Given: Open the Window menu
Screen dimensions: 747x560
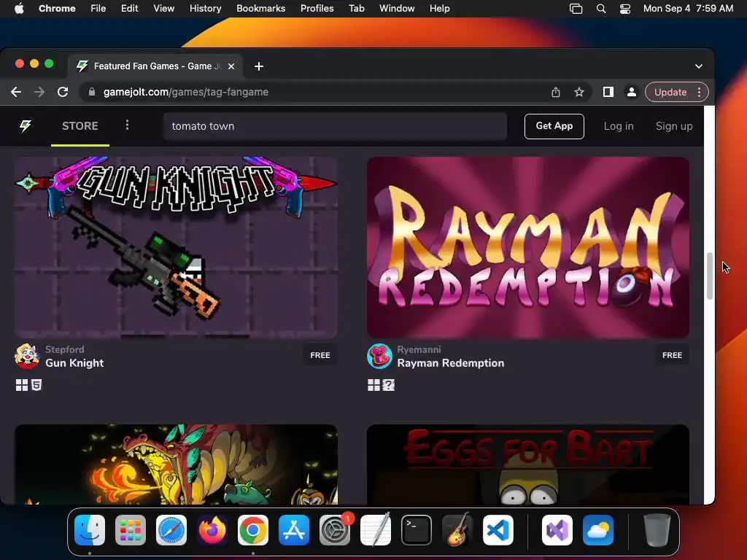Looking at the screenshot, I should click(x=397, y=9).
